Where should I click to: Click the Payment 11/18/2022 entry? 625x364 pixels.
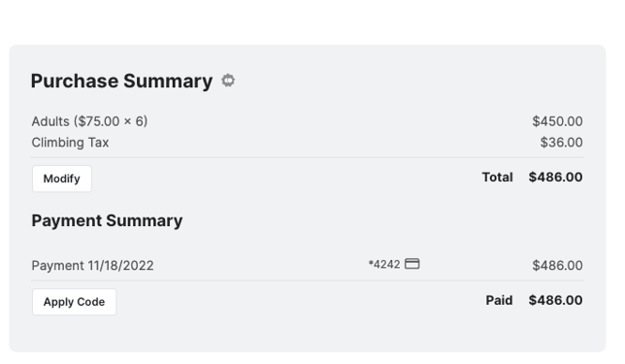tap(92, 265)
